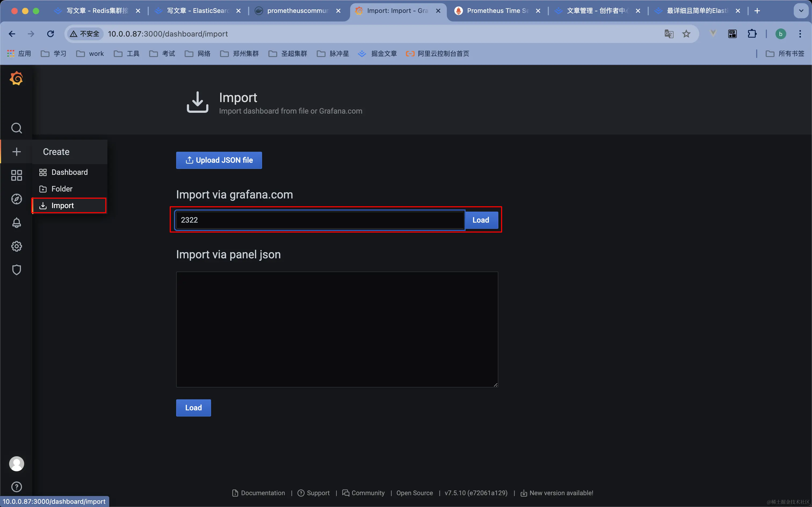Open the Help question mark icon
The image size is (812, 507).
(x=16, y=487)
